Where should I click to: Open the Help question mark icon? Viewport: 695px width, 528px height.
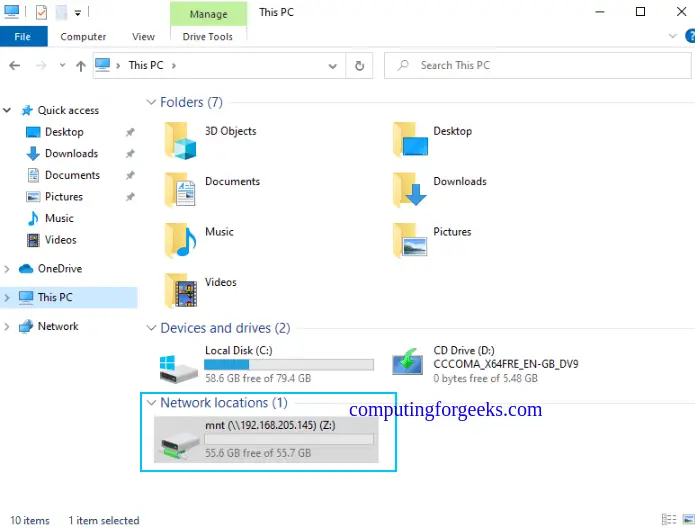[690, 36]
